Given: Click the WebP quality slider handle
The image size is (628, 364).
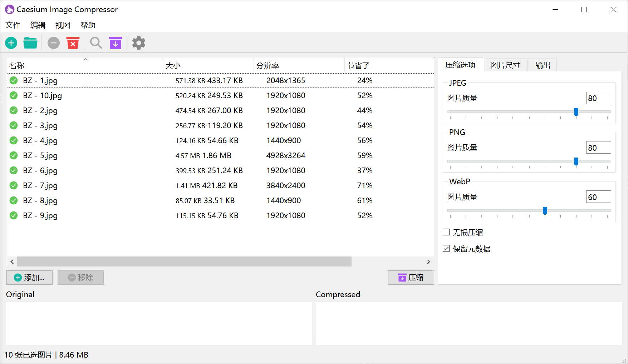Looking at the screenshot, I should [545, 211].
